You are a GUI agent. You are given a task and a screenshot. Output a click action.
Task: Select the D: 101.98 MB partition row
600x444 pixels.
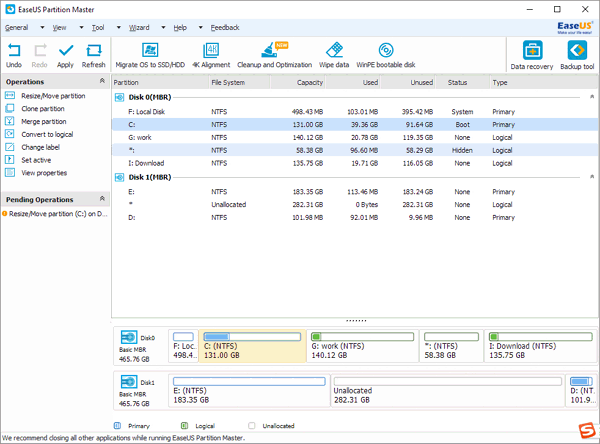[x=355, y=217]
